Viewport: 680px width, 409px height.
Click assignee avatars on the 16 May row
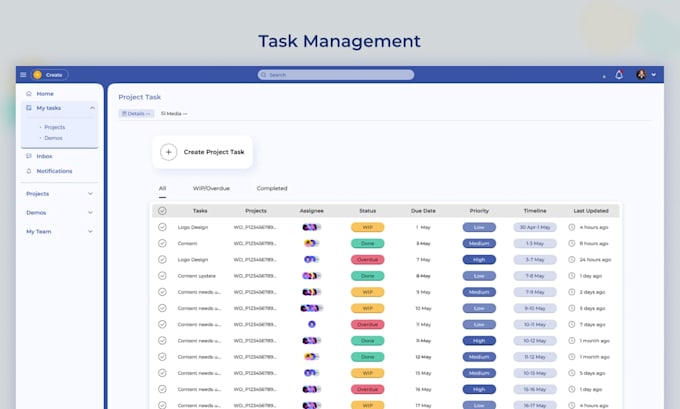(311, 389)
